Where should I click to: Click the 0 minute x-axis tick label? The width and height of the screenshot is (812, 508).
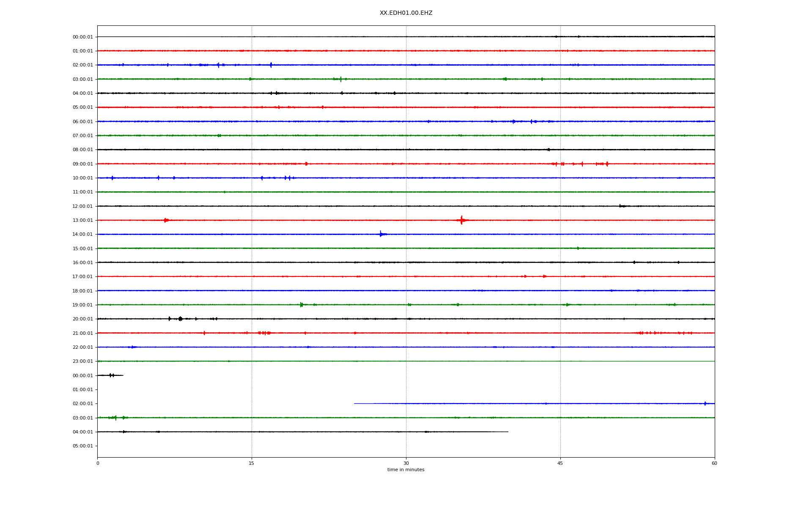[x=98, y=463]
